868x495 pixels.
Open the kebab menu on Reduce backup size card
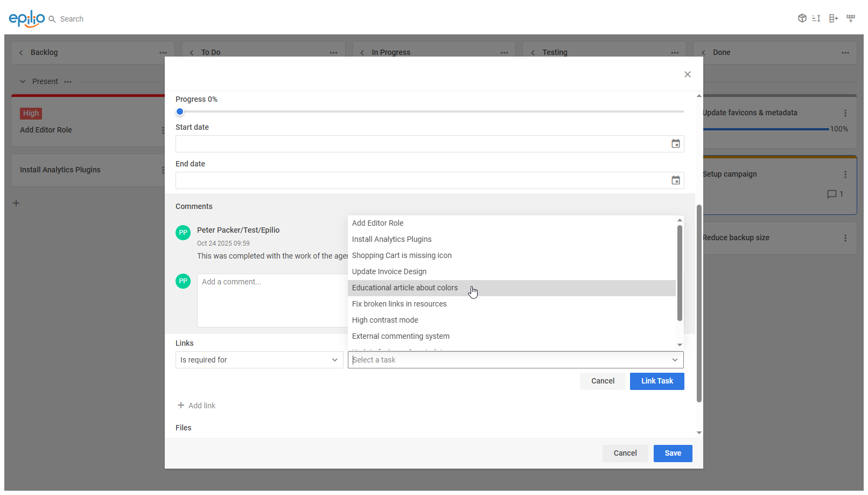point(844,238)
